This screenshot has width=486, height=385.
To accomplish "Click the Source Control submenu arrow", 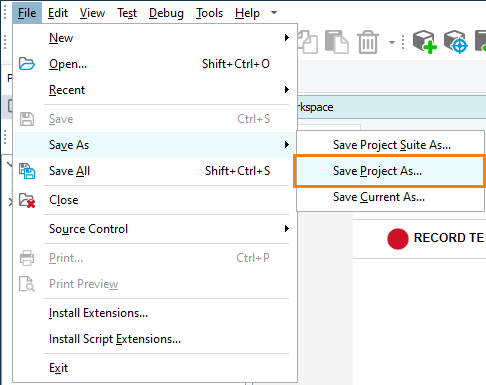I will coord(287,229).
